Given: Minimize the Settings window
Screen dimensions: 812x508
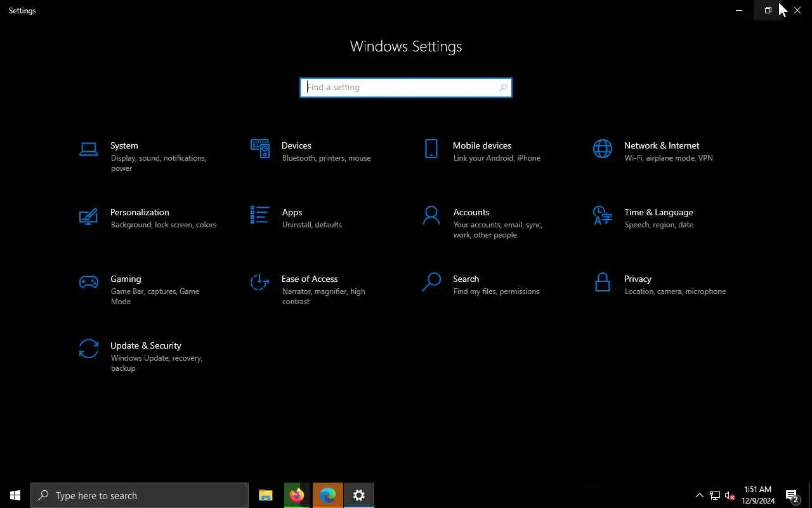Looking at the screenshot, I should (739, 10).
